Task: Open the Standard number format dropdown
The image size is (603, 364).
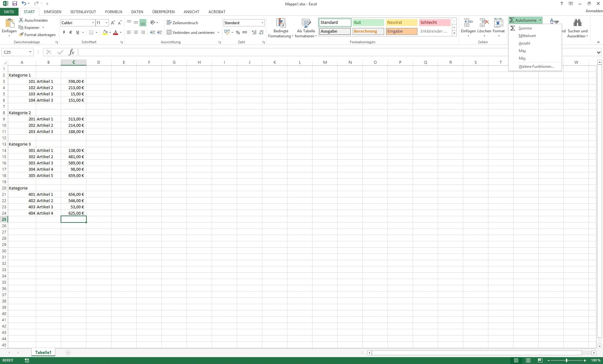Action: (x=262, y=23)
